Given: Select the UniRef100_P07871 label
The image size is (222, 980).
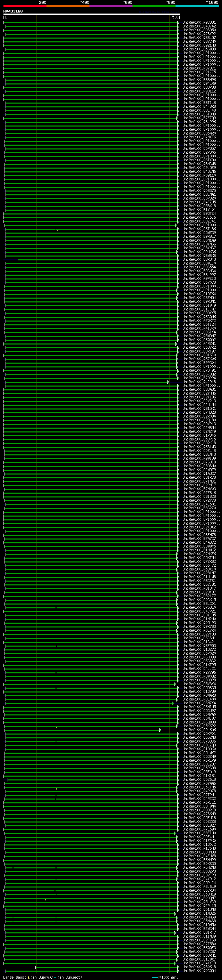Looking at the screenshot, I should [x=199, y=68].
